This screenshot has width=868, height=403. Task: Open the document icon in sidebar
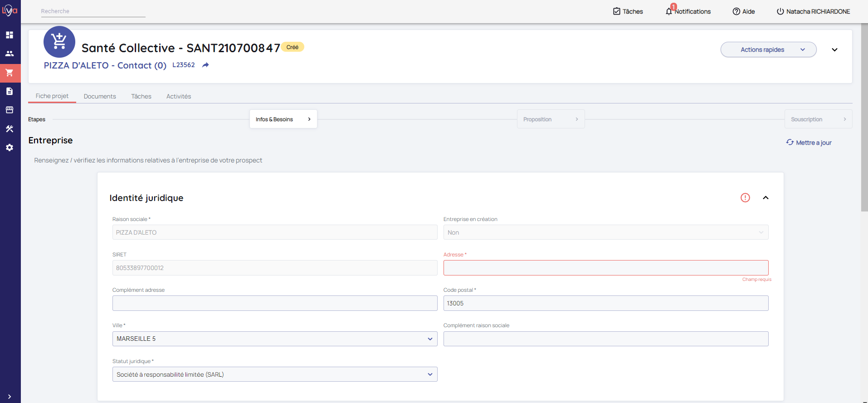tap(10, 91)
